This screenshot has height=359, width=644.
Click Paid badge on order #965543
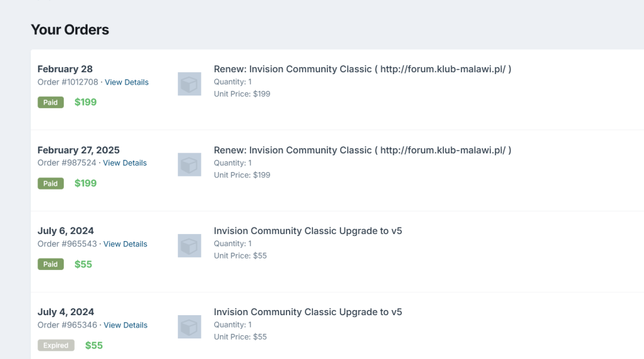(50, 264)
